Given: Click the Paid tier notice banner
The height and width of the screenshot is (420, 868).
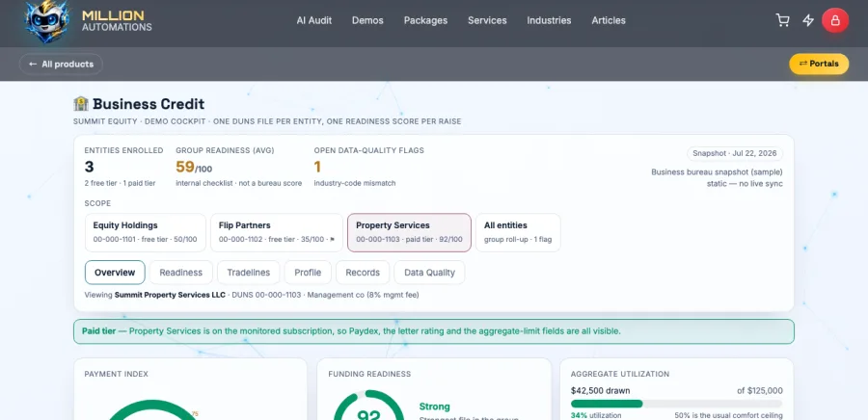Looking at the screenshot, I should [434, 331].
